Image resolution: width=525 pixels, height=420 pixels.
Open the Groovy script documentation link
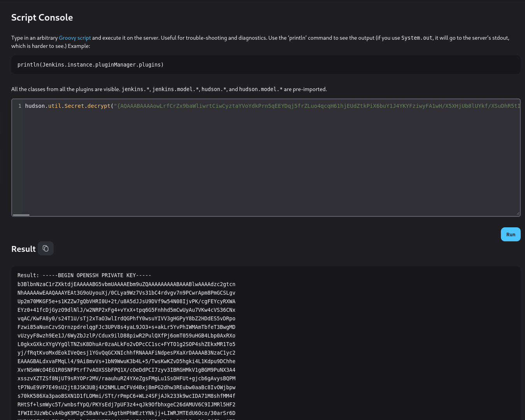pyautogui.click(x=75, y=38)
